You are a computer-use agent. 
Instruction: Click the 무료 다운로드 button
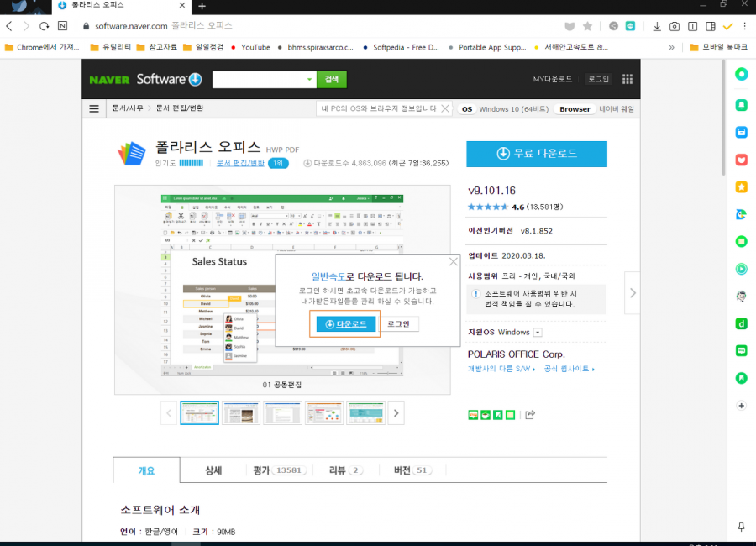point(537,154)
